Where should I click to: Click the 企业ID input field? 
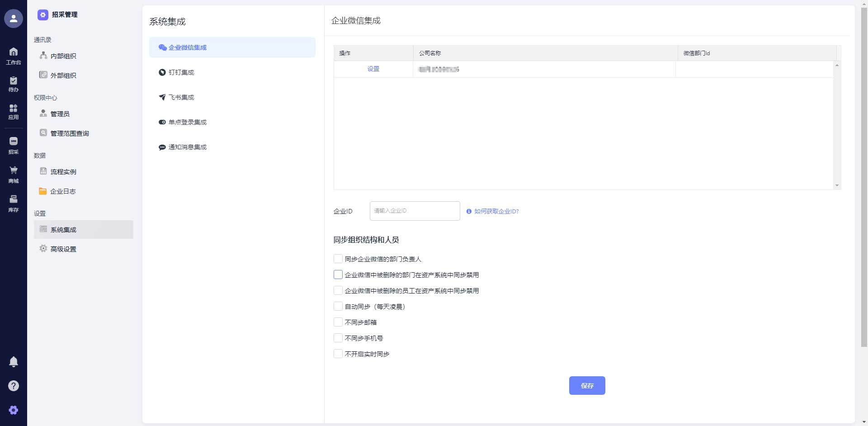point(415,211)
